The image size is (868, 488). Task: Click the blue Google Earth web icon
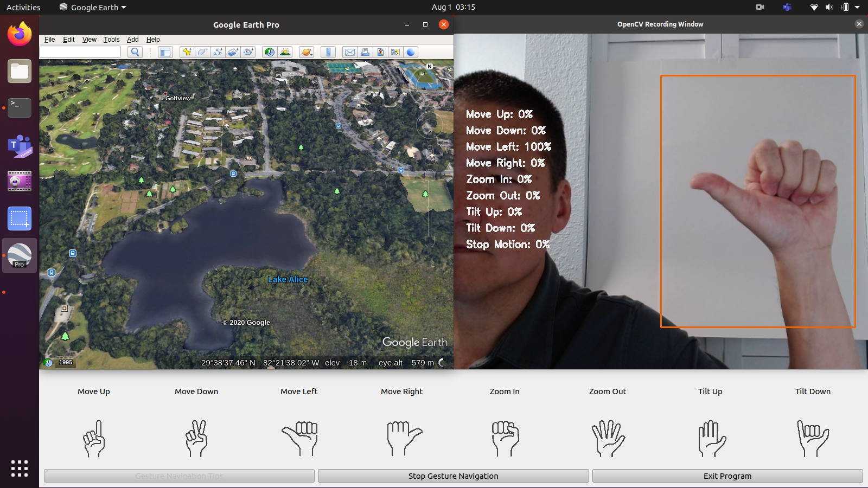point(411,52)
